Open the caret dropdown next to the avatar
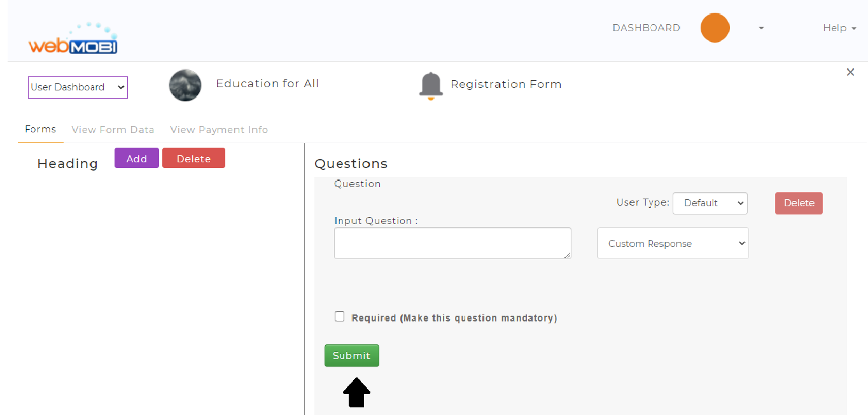This screenshot has height=415, width=868. (x=761, y=28)
